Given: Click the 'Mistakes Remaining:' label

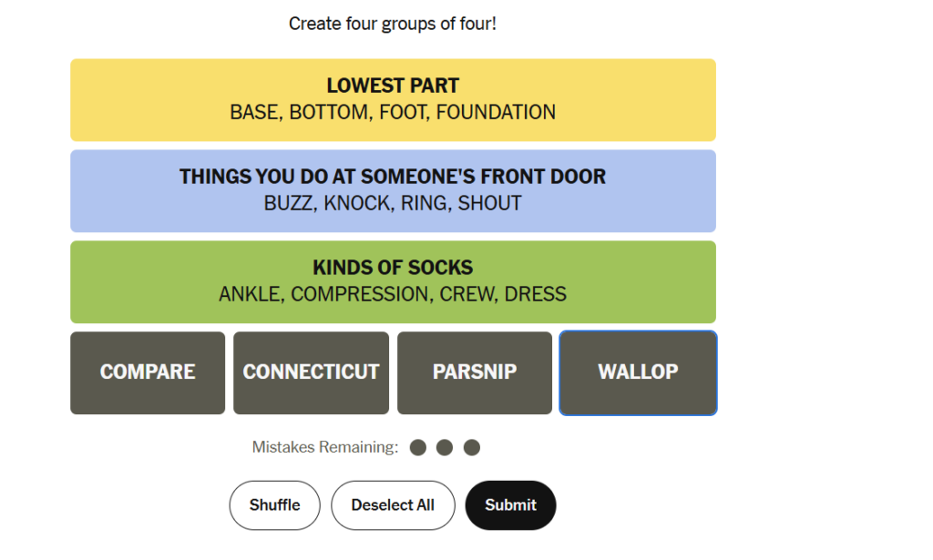Looking at the screenshot, I should pyautogui.click(x=325, y=447).
